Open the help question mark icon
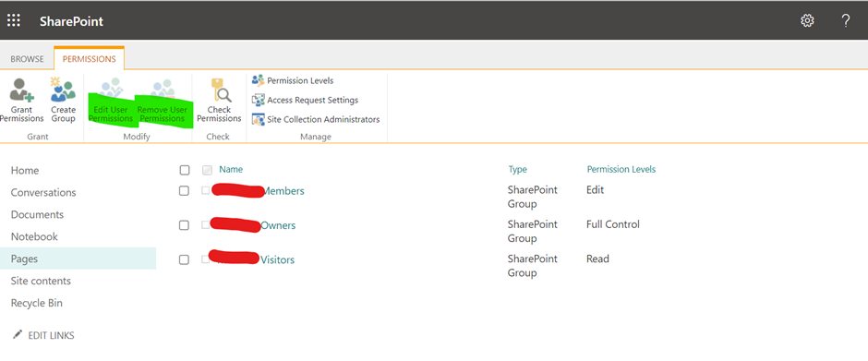The image size is (868, 361). point(845,21)
